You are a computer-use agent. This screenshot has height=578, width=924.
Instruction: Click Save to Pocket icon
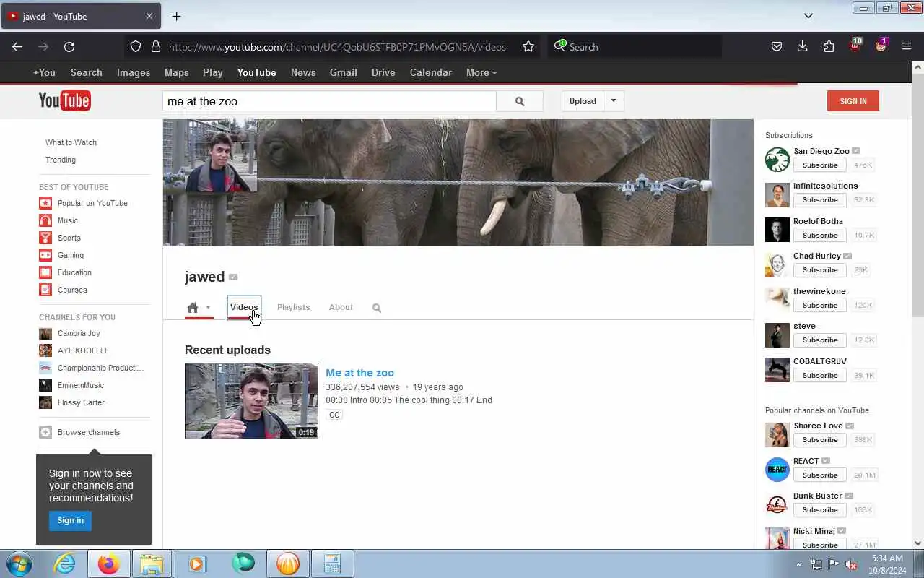pyautogui.click(x=777, y=47)
